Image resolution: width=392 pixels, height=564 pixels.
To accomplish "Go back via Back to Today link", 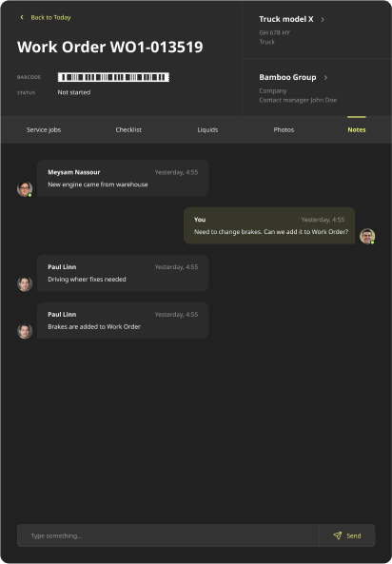I will 50,17.
